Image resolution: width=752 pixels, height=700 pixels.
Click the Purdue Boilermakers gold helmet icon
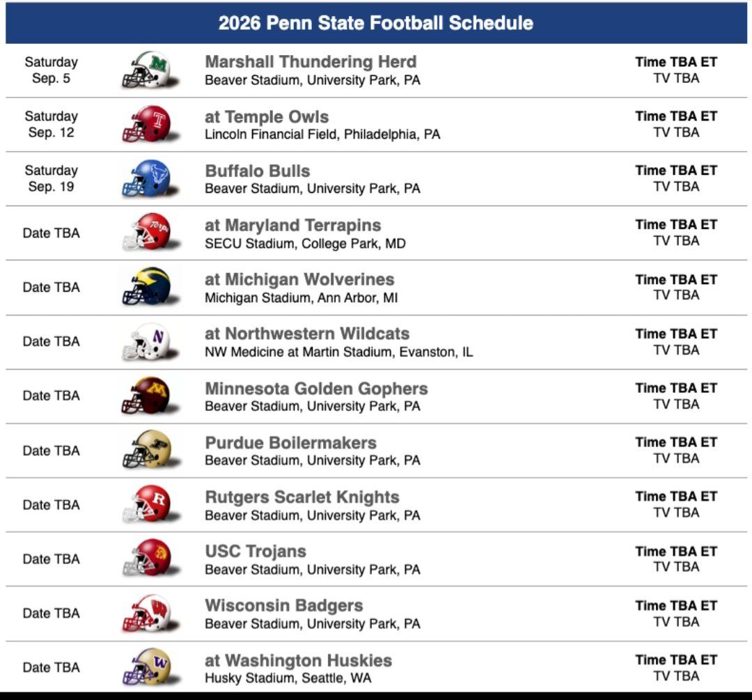tap(148, 450)
